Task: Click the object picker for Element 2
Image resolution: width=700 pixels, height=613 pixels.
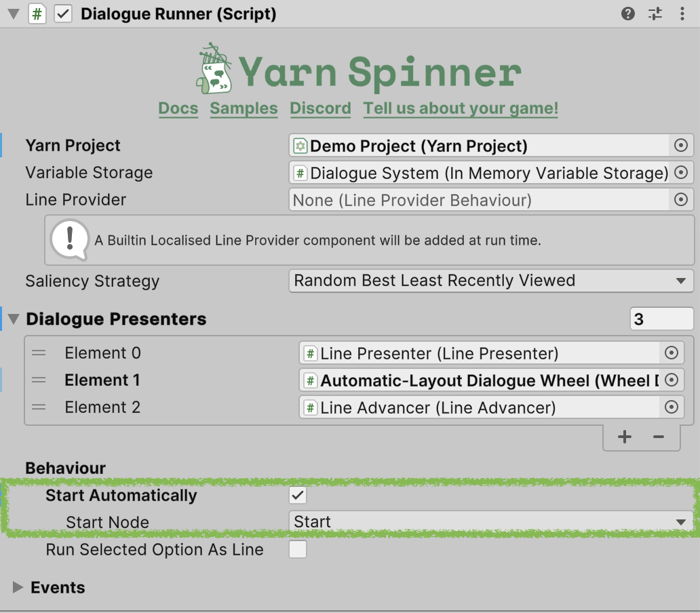Action: click(672, 407)
